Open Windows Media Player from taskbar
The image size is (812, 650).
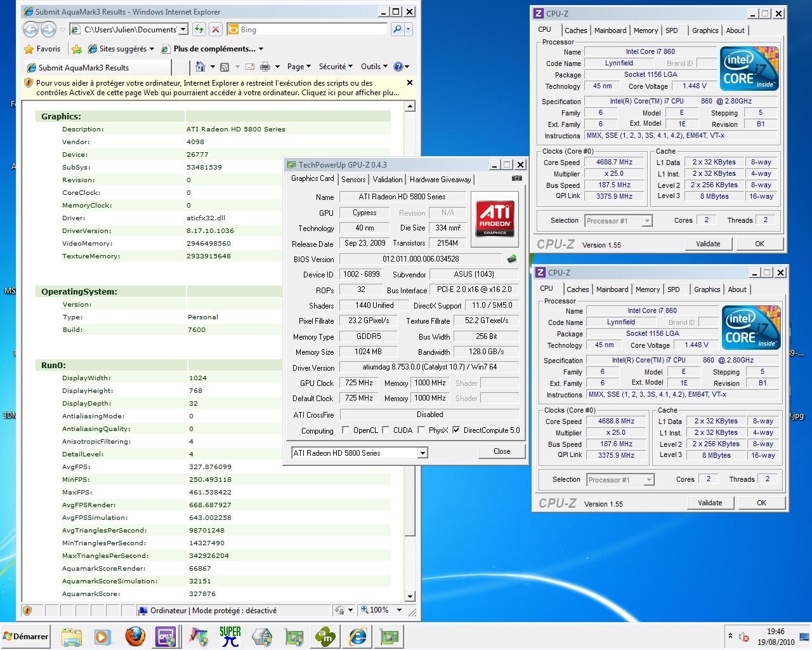(x=102, y=637)
